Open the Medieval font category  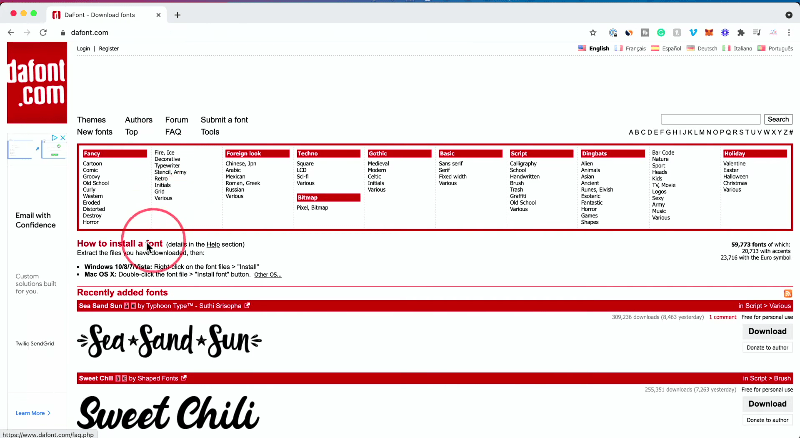[379, 164]
